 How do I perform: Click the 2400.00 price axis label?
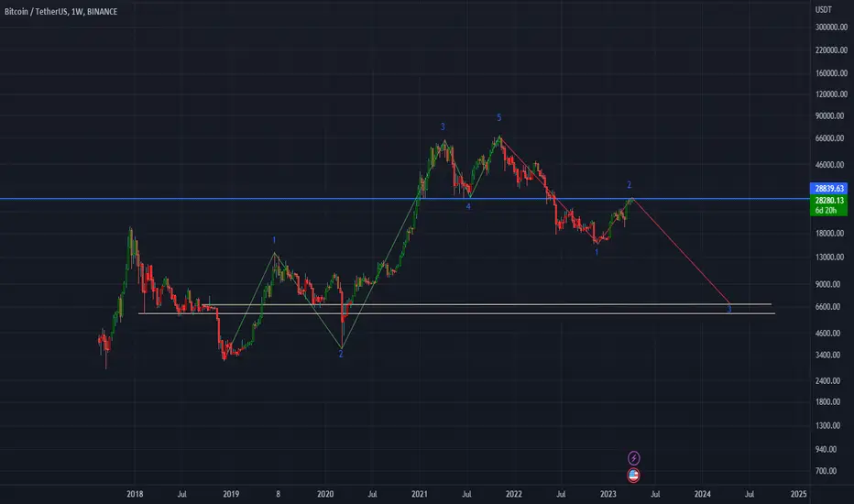[x=827, y=381]
